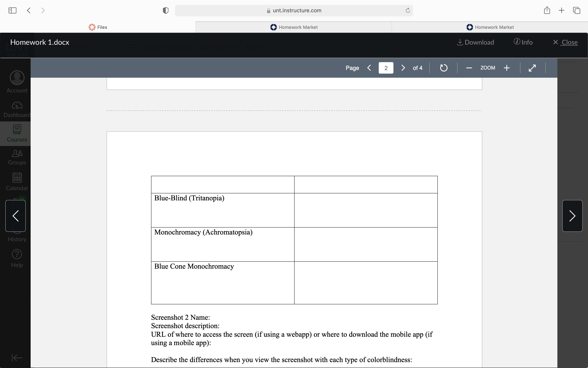Image resolution: width=588 pixels, height=368 pixels.
Task: Focus the unt.instructure.com address field
Action: [x=294, y=10]
